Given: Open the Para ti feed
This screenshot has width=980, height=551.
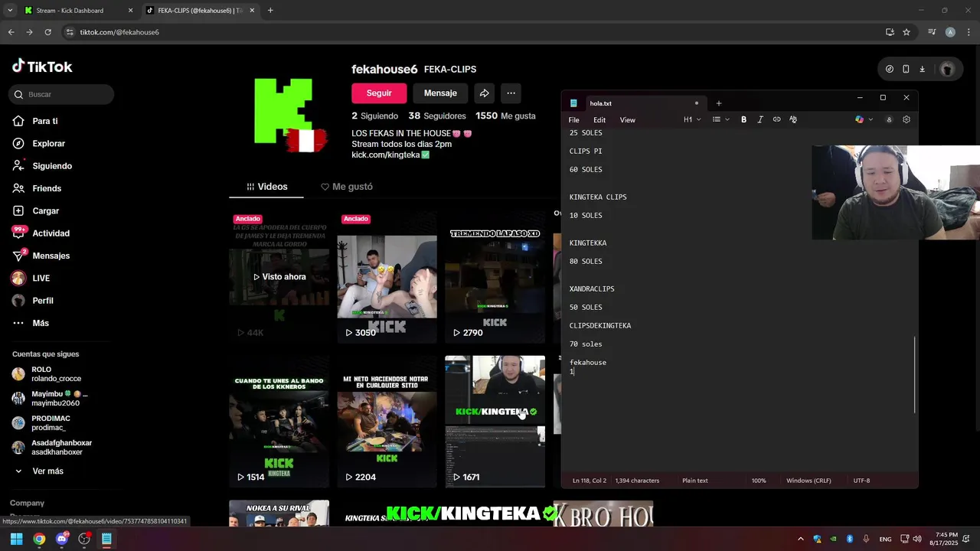Looking at the screenshot, I should (x=36, y=121).
